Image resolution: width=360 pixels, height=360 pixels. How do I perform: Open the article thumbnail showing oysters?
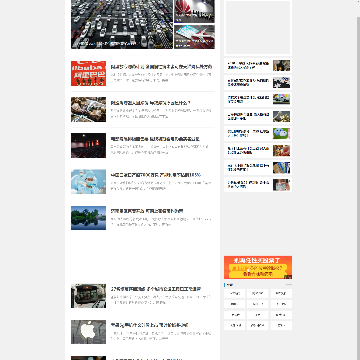coord(88,109)
